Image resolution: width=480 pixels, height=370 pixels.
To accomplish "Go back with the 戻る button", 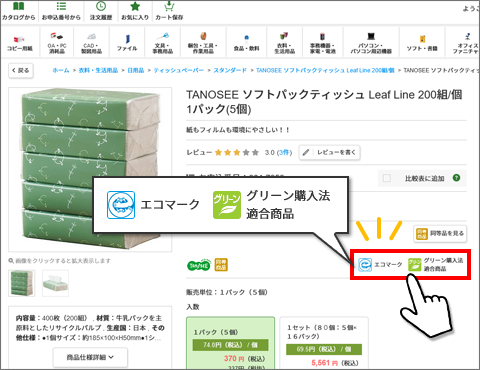I will [x=21, y=71].
